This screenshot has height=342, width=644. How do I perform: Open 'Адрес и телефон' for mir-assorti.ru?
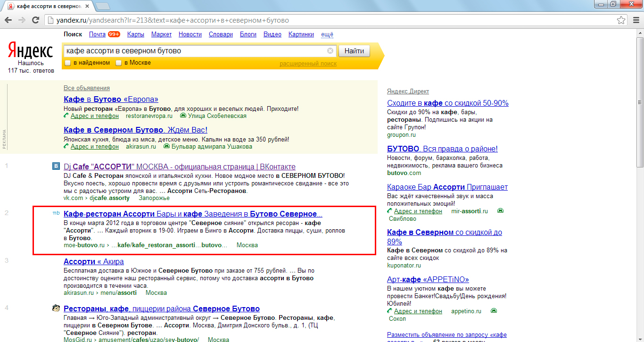coord(418,211)
